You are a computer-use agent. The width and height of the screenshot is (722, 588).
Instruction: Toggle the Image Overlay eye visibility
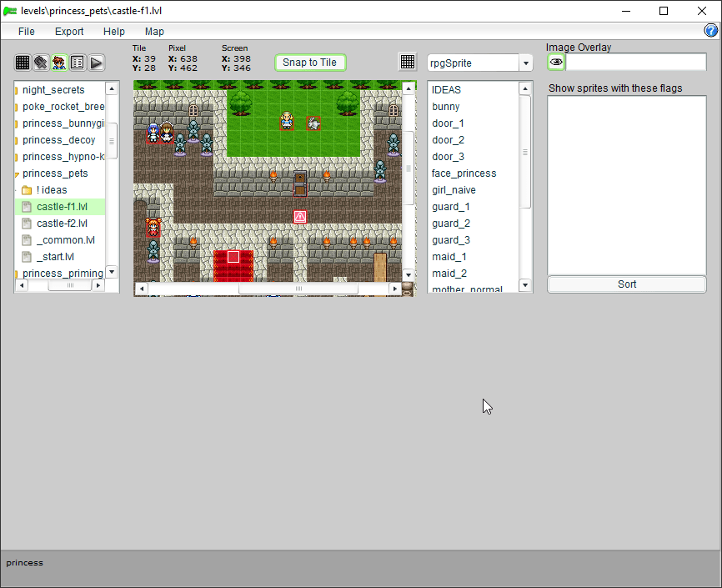(x=555, y=61)
